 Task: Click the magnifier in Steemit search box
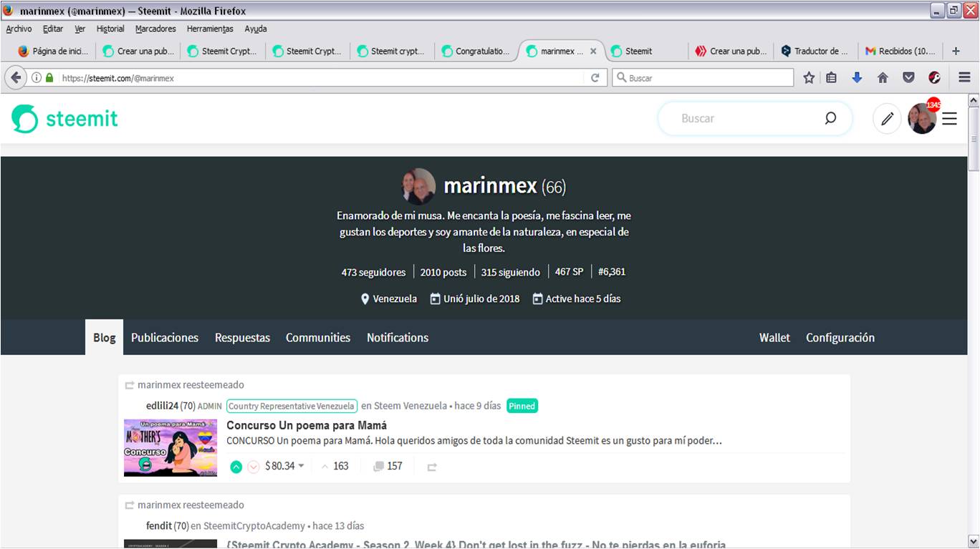coord(830,118)
